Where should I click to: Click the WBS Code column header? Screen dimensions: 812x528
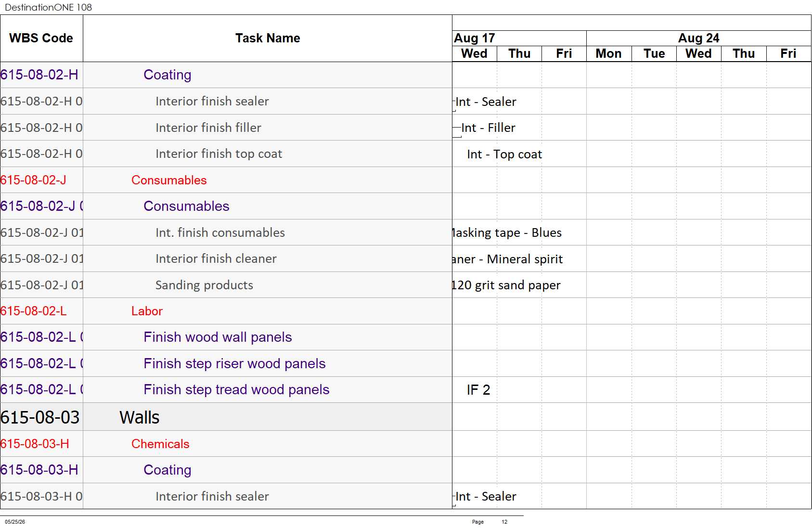(x=41, y=38)
